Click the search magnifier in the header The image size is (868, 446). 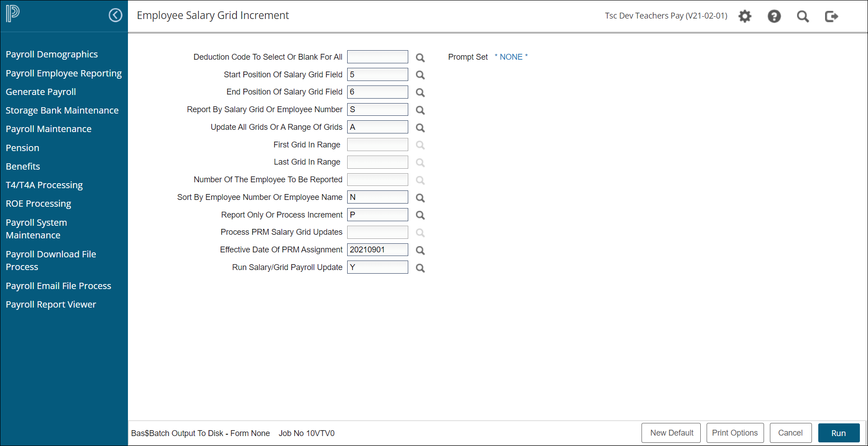pyautogui.click(x=803, y=17)
